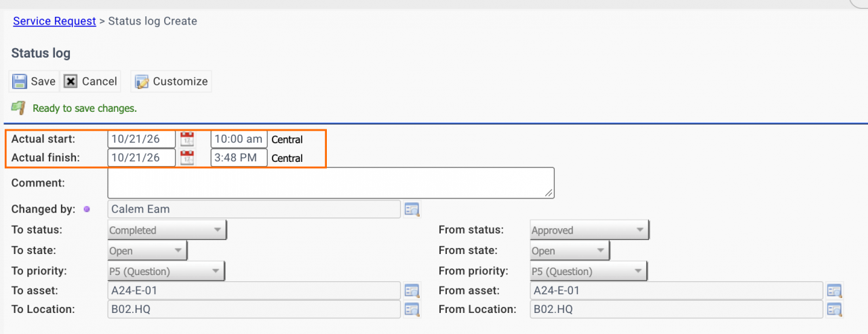Open the From status dropdown
The width and height of the screenshot is (868, 334).
coord(589,230)
